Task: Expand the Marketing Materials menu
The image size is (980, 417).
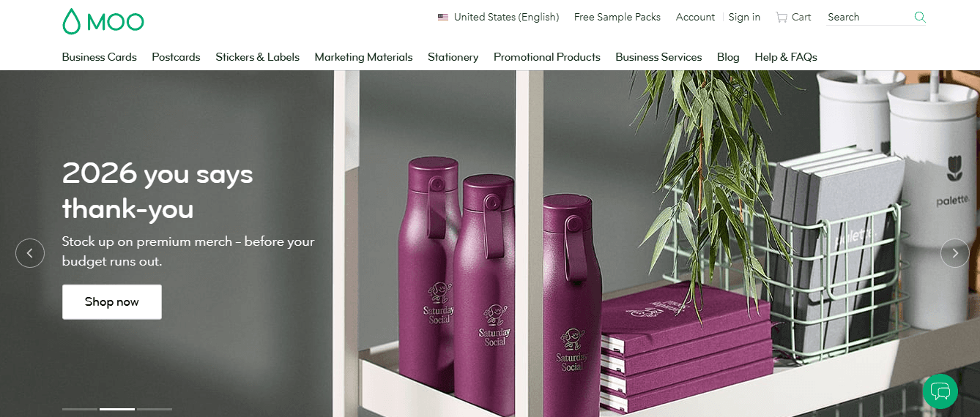Action: pos(363,57)
